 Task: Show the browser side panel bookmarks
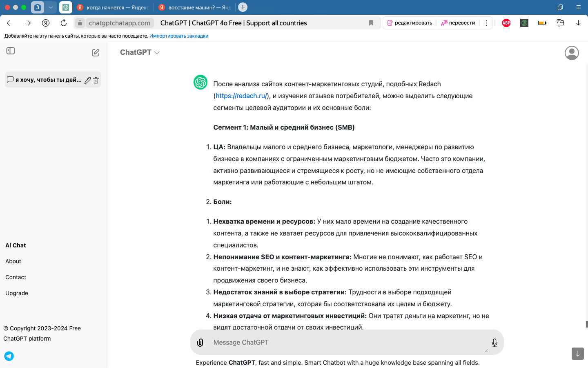[560, 7]
